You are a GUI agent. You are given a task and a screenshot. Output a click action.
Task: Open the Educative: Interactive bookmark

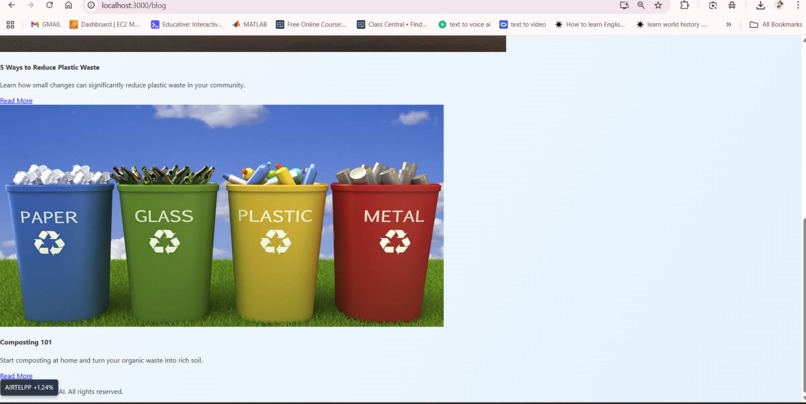click(x=187, y=24)
